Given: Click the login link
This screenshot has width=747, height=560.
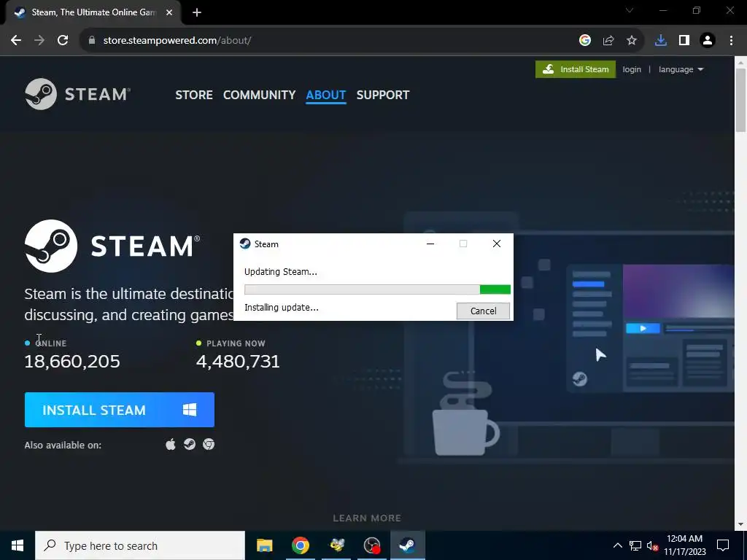Looking at the screenshot, I should click(632, 69).
